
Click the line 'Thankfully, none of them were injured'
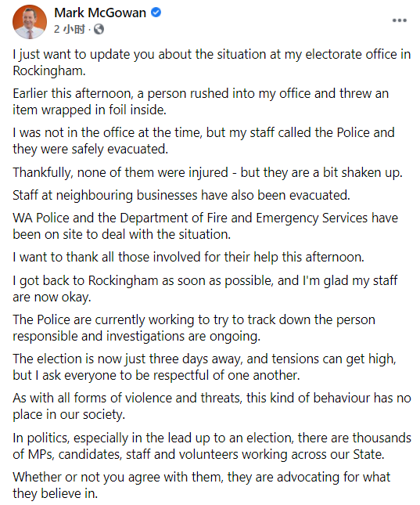pyautogui.click(x=207, y=172)
